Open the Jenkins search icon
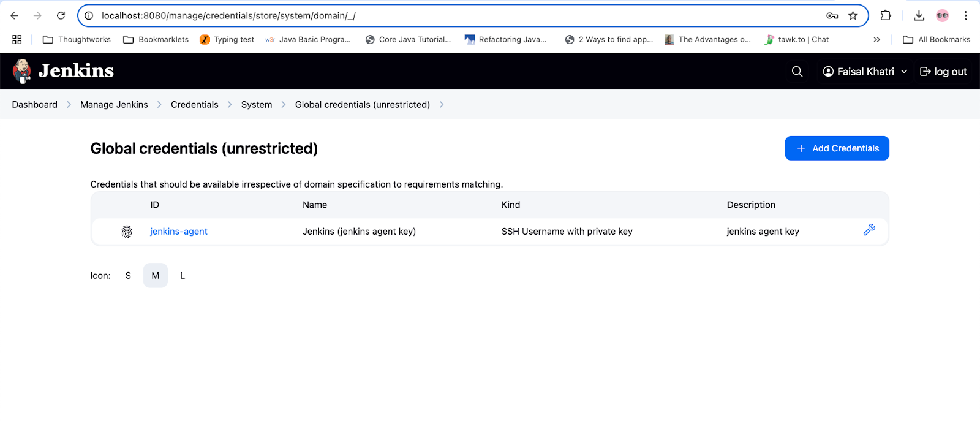The width and height of the screenshot is (980, 421). click(x=797, y=72)
